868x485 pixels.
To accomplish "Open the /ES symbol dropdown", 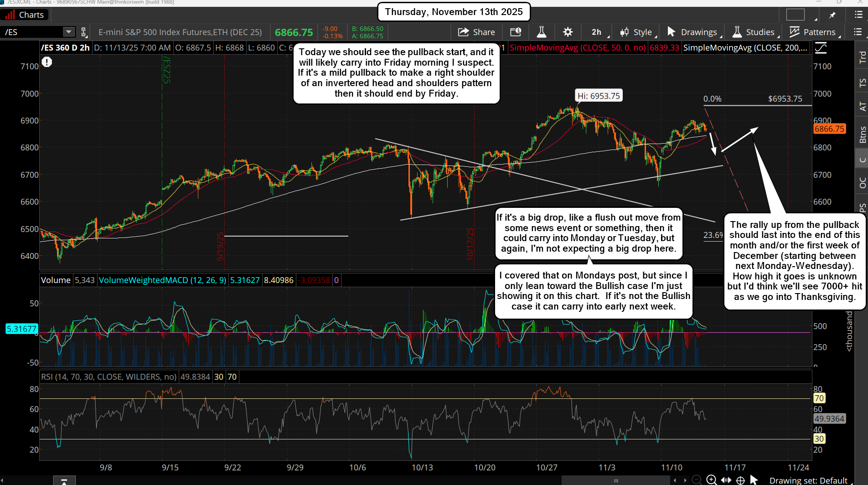I will (x=68, y=32).
